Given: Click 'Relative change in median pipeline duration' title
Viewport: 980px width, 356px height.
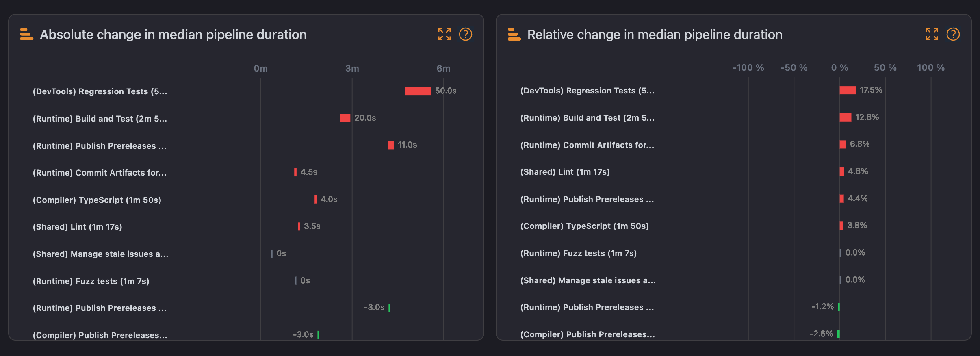Looking at the screenshot, I should tap(655, 35).
